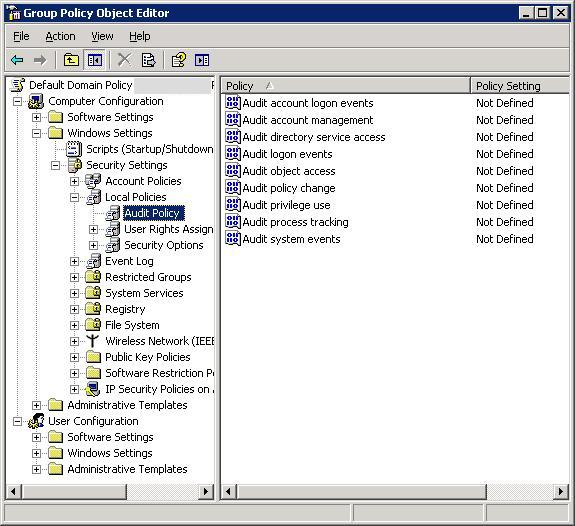Click the Export List toolbar icon
Viewport: 575px width, 526px height.
pos(148,60)
